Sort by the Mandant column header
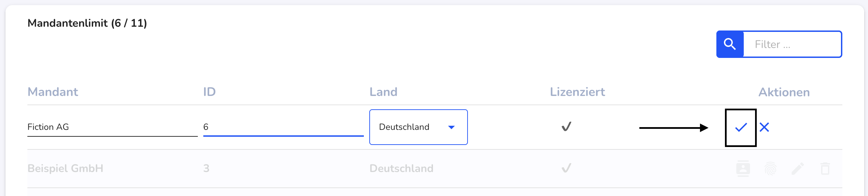868x196 pixels. point(53,92)
